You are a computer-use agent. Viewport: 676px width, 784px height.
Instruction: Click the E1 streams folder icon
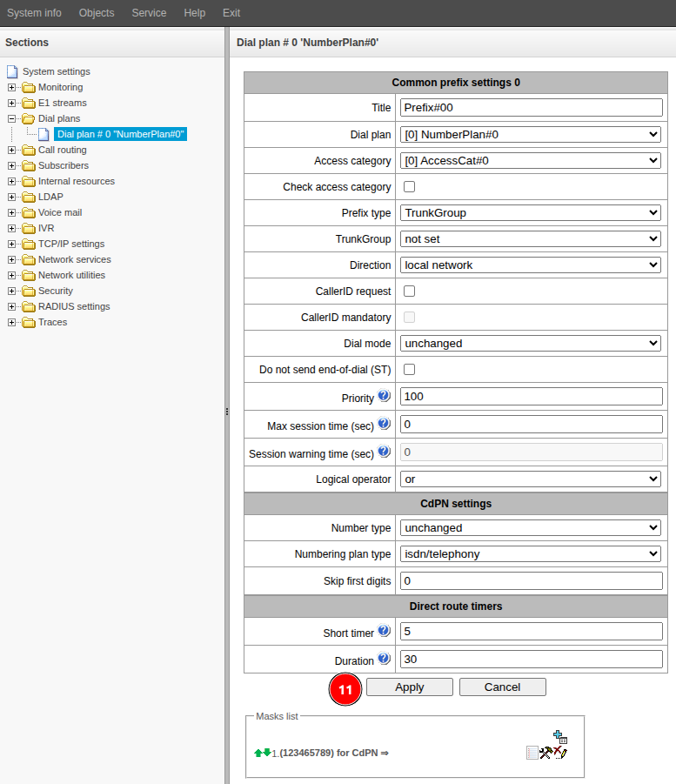(29, 103)
